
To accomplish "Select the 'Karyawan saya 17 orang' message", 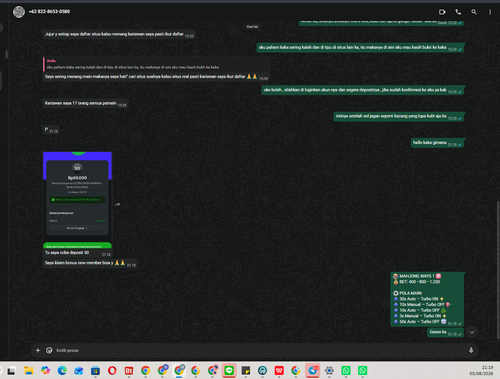I will point(85,103).
